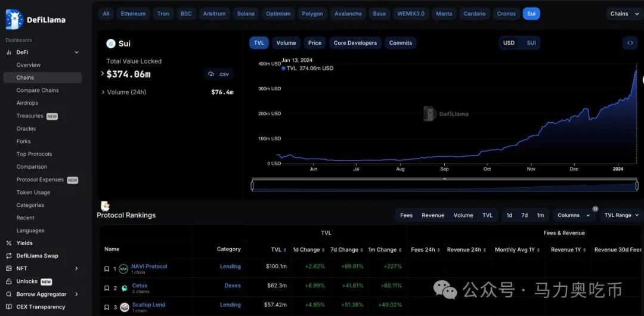Select the All chains tab
The width and height of the screenshot is (644, 316).
[x=106, y=14]
